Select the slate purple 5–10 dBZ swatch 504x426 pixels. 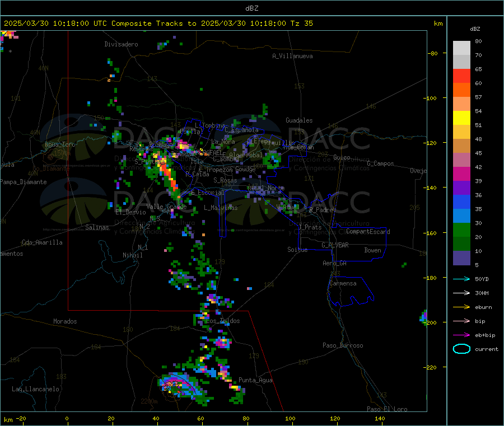coord(461,258)
